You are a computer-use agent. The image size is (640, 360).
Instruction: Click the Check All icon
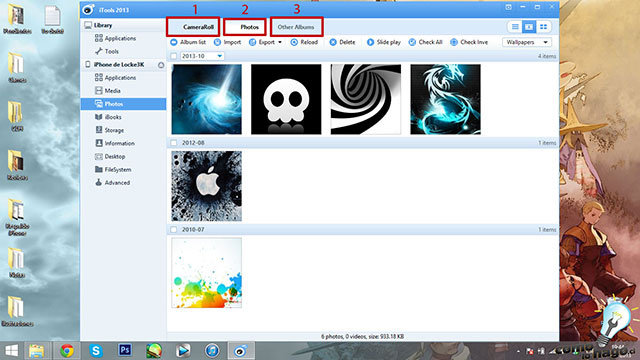point(412,42)
